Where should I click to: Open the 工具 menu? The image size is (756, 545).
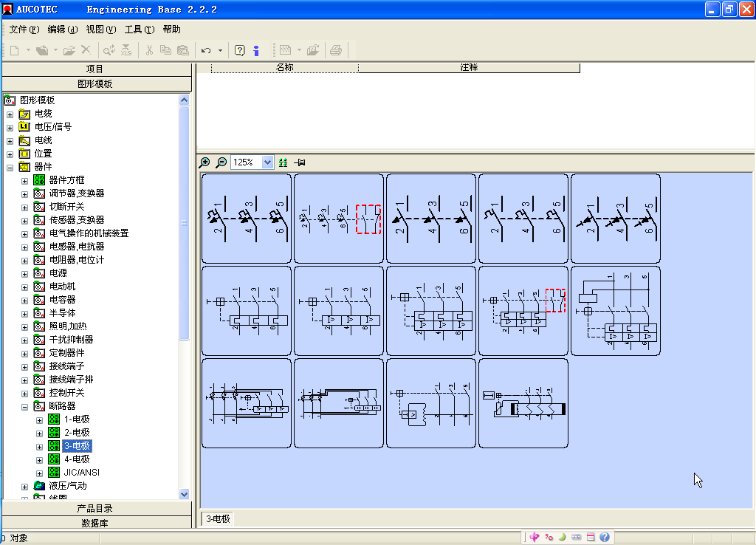[x=140, y=30]
